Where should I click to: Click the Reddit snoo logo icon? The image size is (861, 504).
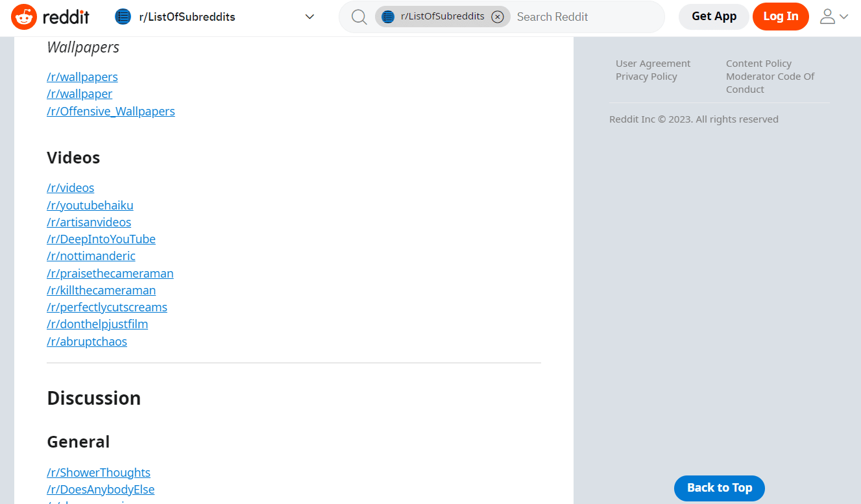point(24,17)
